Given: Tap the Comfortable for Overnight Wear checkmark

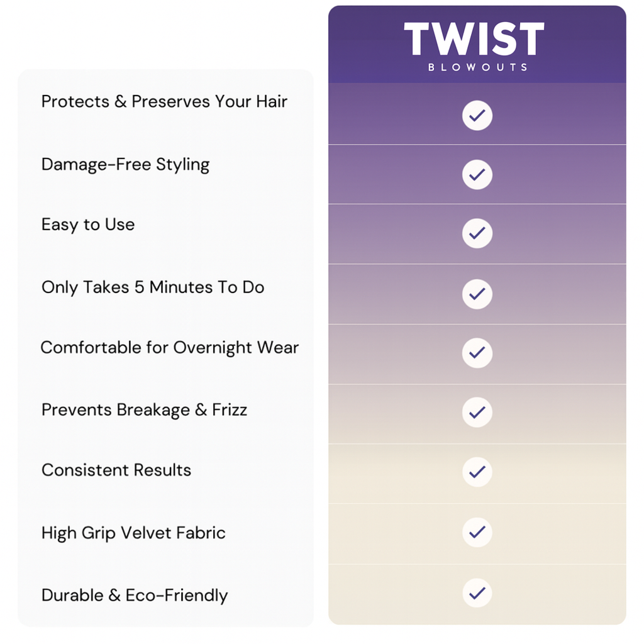Looking at the screenshot, I should [477, 353].
